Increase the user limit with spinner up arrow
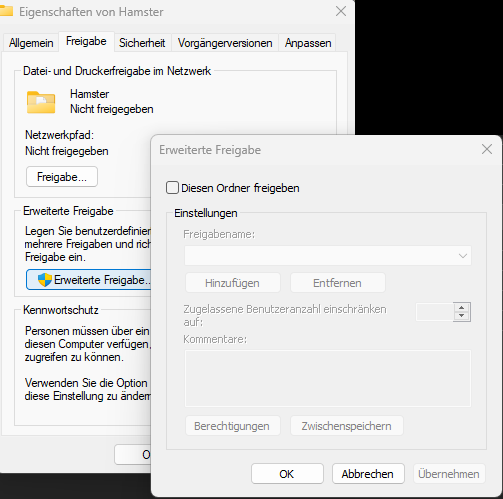Viewport: 503px width, 499px height. click(x=461, y=308)
